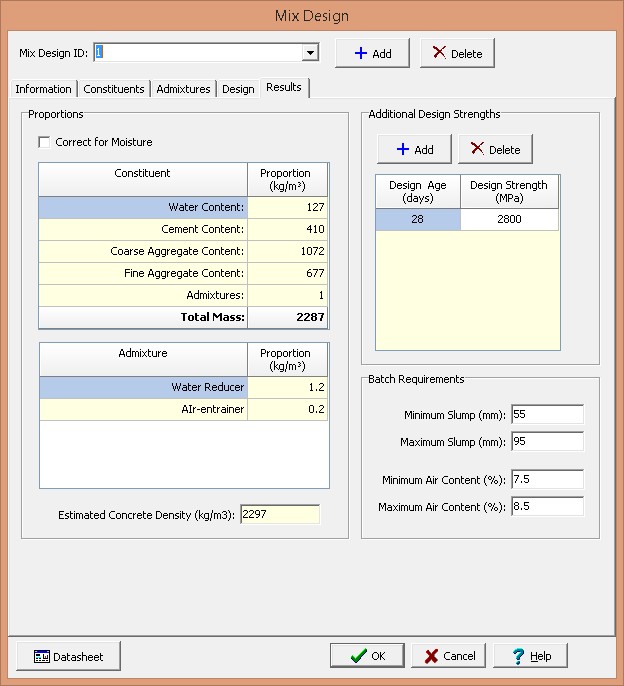Screen dimensions: 624x686
Task: Add a new mix design ID
Action: (x=371, y=53)
